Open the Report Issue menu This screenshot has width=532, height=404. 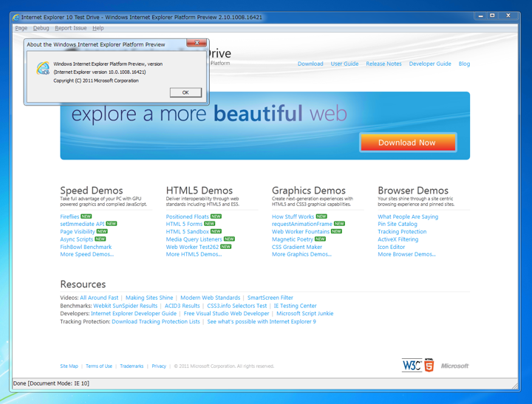(x=71, y=28)
